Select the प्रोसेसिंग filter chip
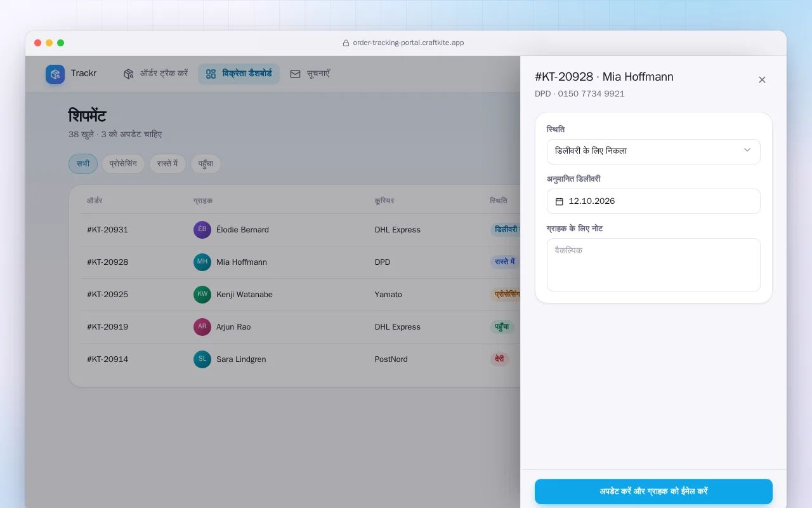The image size is (812, 508). (x=124, y=164)
